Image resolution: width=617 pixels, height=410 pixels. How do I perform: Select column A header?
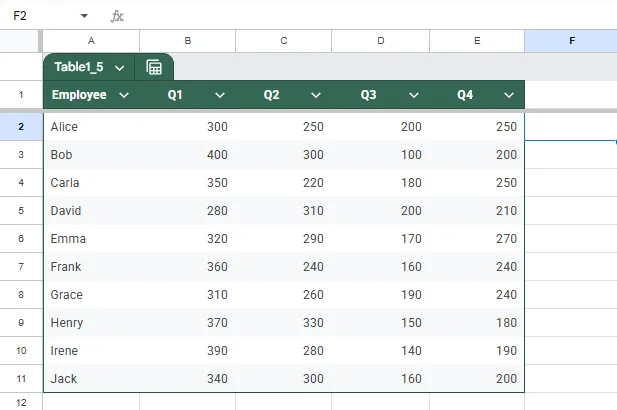click(x=91, y=41)
